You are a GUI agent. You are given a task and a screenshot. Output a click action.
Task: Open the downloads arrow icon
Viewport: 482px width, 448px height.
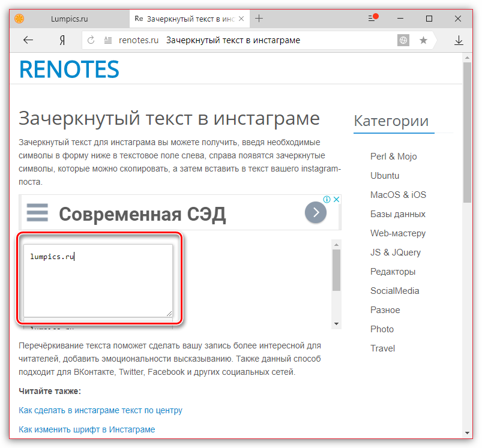[459, 40]
